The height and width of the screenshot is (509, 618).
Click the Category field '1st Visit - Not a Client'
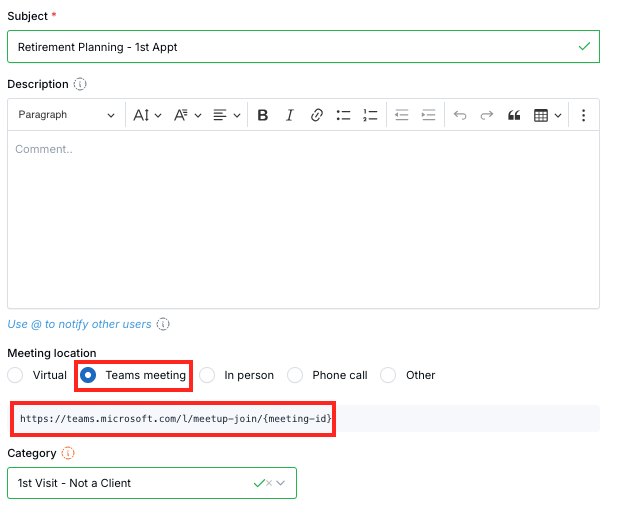click(152, 483)
